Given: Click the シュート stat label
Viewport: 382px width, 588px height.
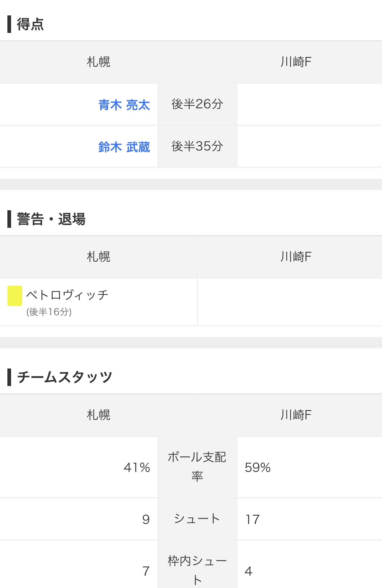Looking at the screenshot, I should click(197, 519).
